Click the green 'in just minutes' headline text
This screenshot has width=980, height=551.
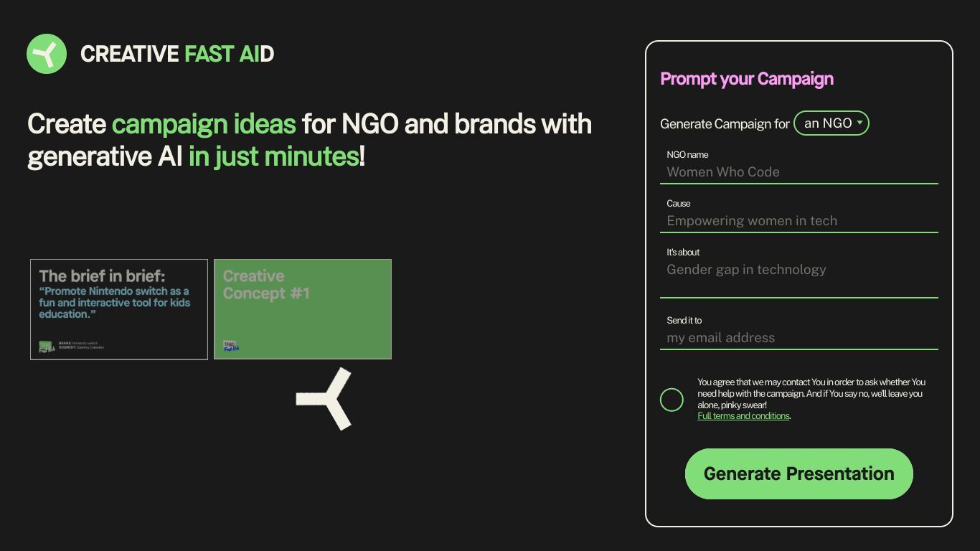tap(273, 156)
